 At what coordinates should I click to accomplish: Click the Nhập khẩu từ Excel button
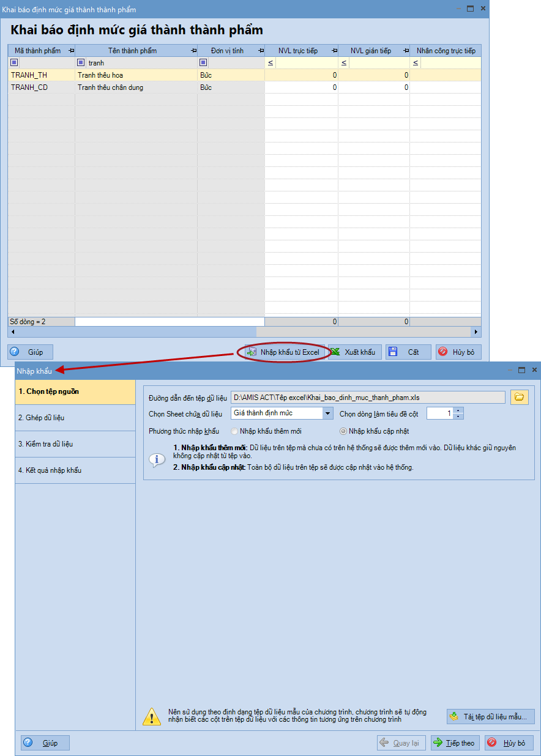point(283,352)
